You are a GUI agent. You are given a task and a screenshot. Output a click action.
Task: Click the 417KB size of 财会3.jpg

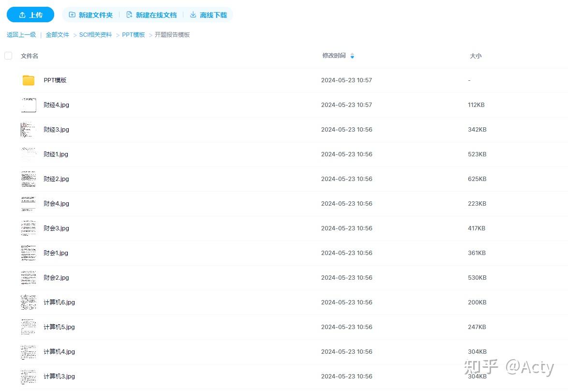coord(477,228)
